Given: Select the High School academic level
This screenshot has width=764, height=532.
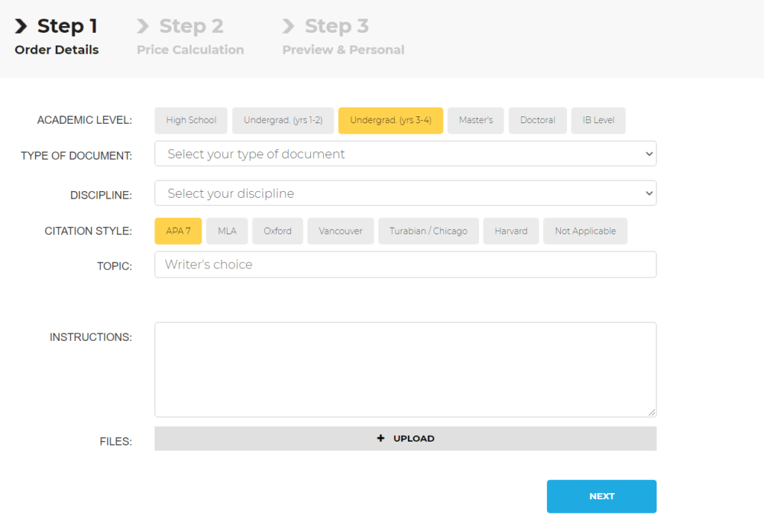Looking at the screenshot, I should coord(190,120).
